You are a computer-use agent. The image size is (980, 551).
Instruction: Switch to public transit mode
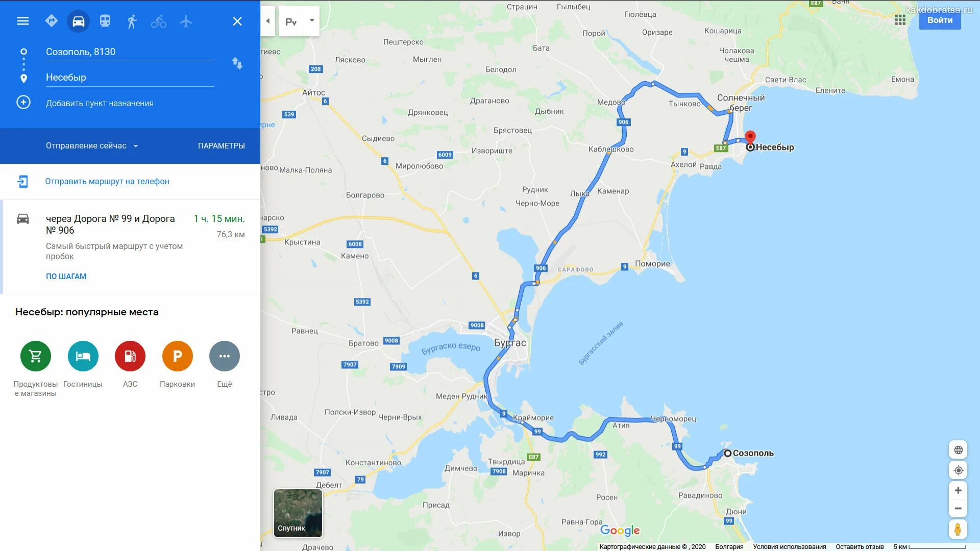pos(105,21)
